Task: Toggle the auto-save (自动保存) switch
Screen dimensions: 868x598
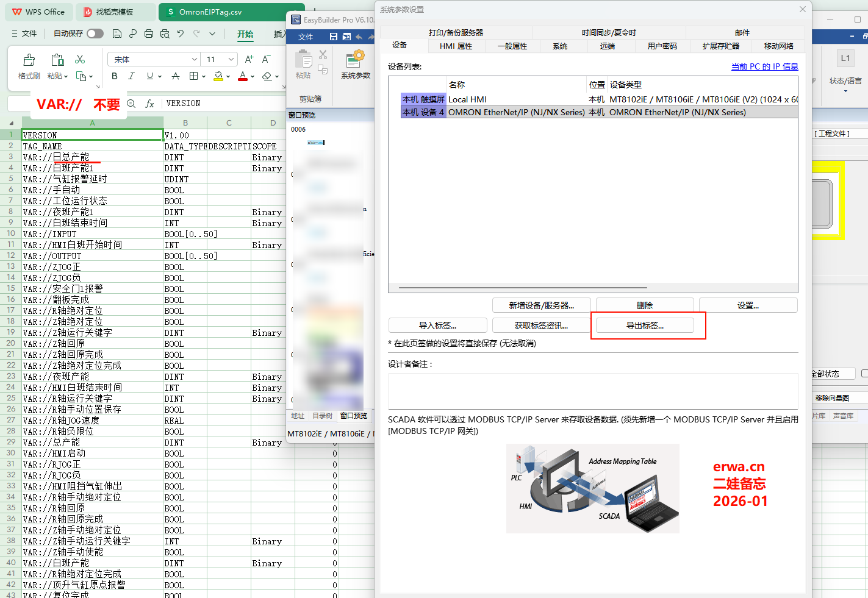Action: coord(95,34)
